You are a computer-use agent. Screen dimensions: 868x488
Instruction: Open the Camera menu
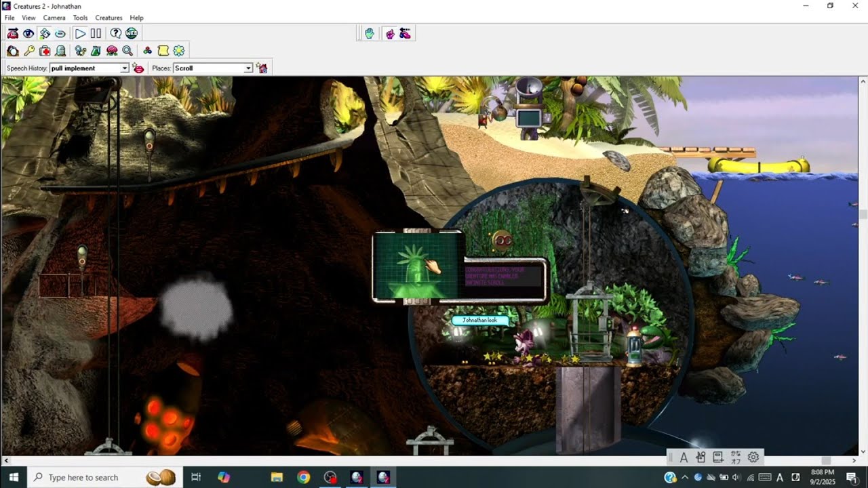pyautogui.click(x=54, y=18)
